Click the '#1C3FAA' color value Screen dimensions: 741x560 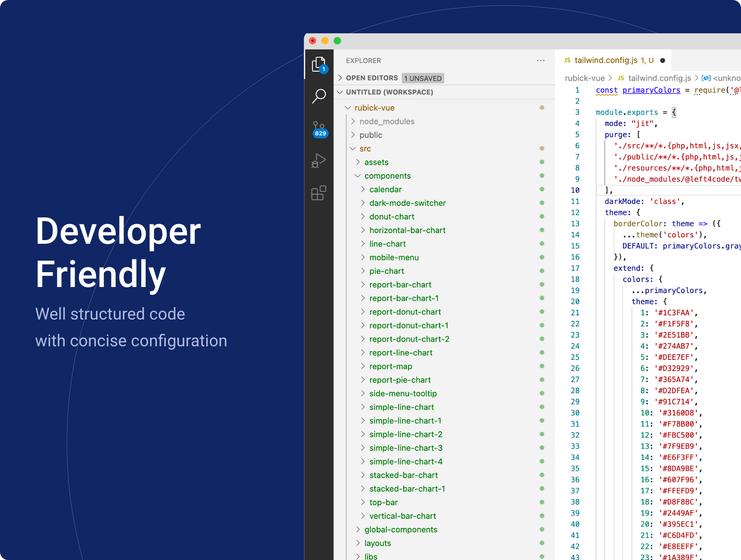point(674,313)
